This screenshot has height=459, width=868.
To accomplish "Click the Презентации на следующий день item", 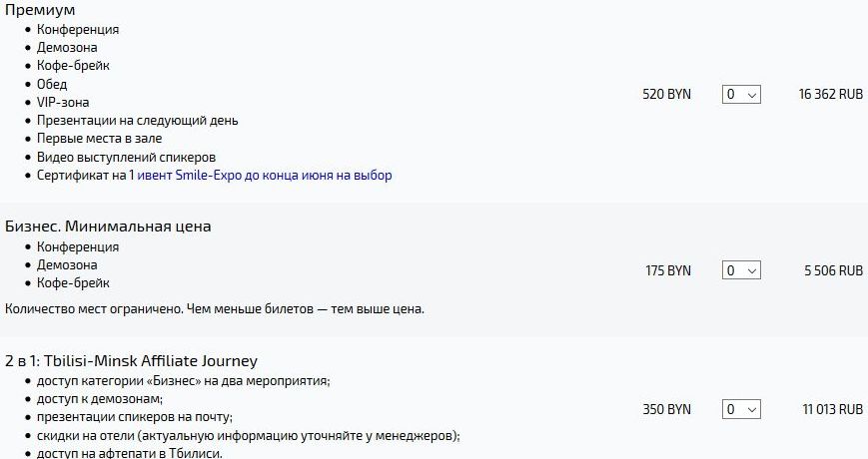I will coord(137,121).
